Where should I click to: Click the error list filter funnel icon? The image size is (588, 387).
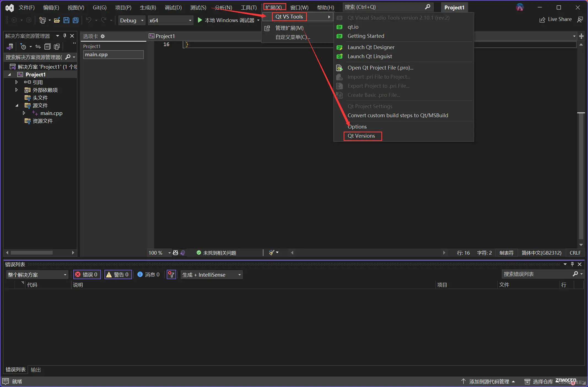click(x=171, y=274)
